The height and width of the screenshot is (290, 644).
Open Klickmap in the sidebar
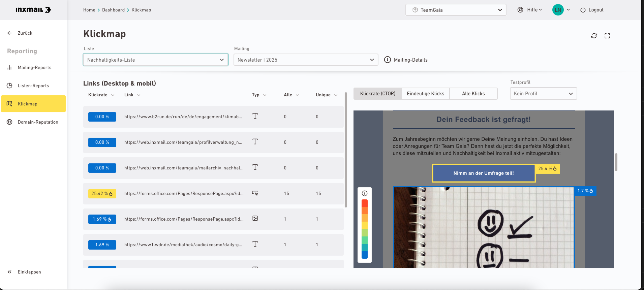[x=33, y=104]
